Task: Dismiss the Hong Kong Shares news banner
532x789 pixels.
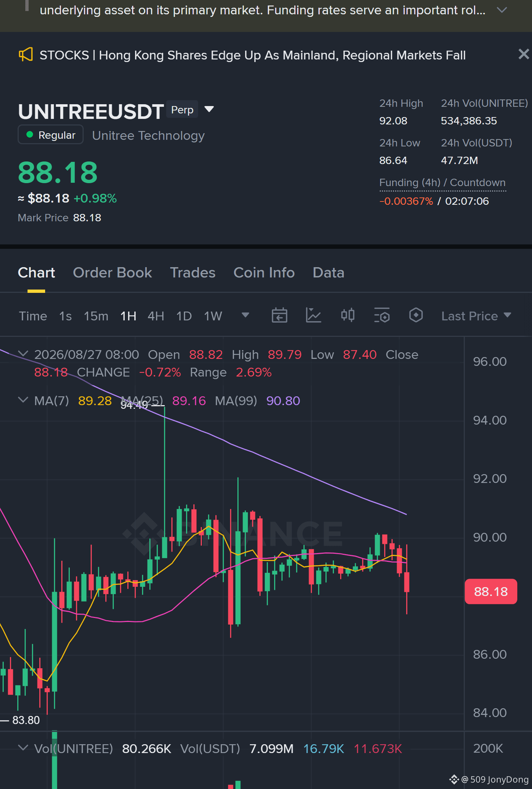Action: point(524,54)
